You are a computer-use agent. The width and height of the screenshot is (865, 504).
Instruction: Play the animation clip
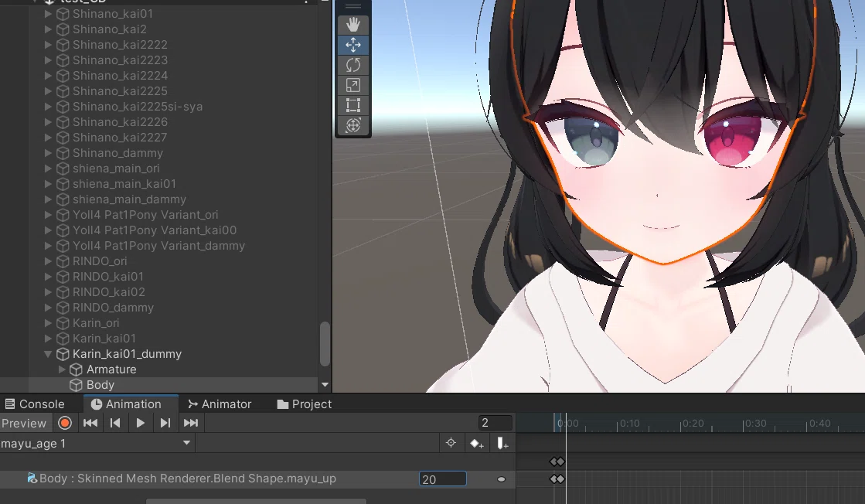(140, 423)
